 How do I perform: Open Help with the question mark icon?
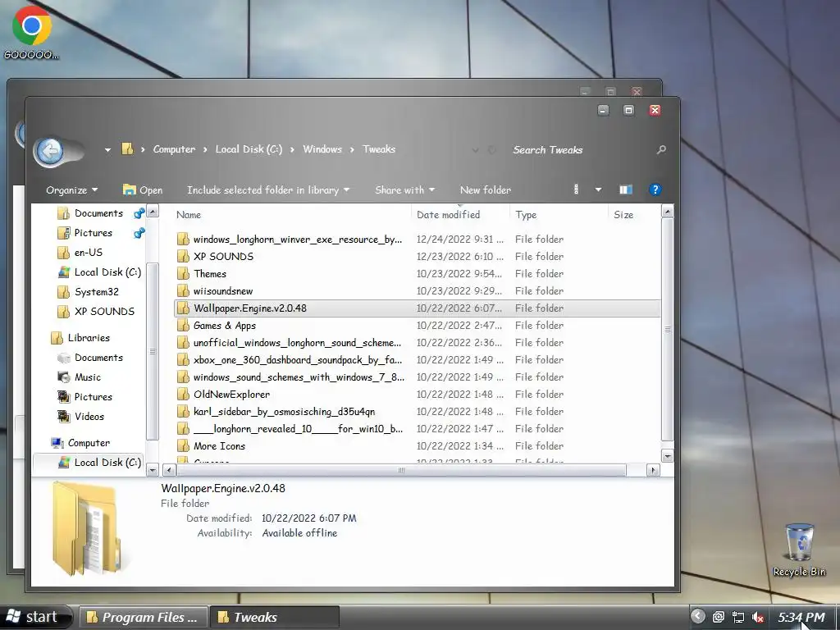pos(655,189)
